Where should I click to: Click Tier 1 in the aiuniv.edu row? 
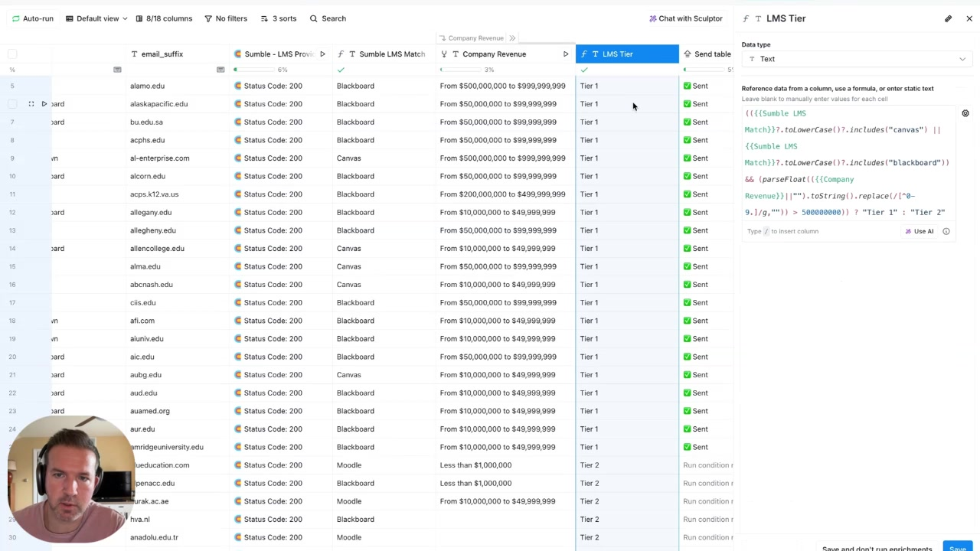589,338
